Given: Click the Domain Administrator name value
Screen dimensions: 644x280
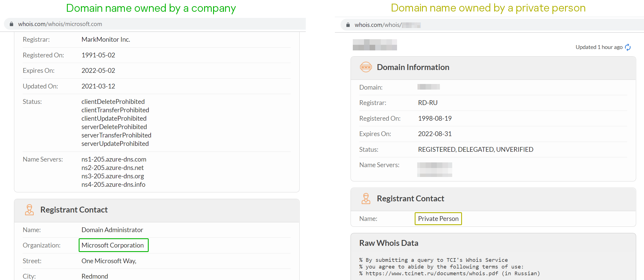Looking at the screenshot, I should (x=112, y=230).
